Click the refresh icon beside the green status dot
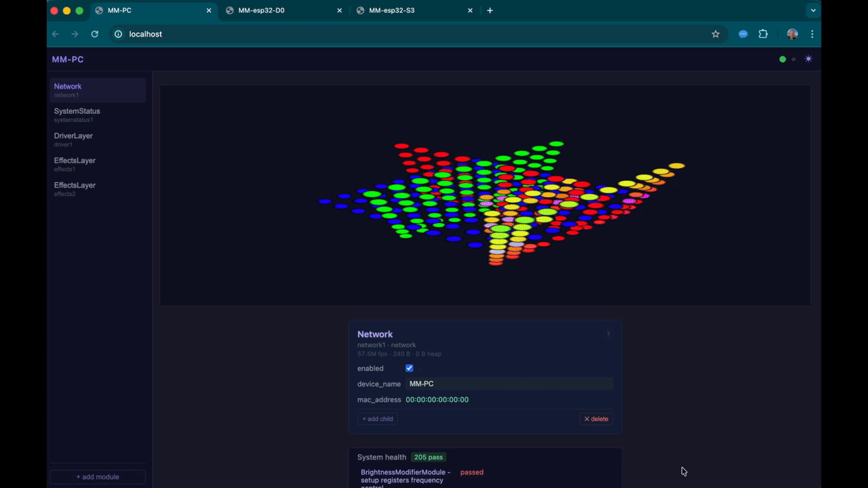This screenshot has width=868, height=488. 794,60
